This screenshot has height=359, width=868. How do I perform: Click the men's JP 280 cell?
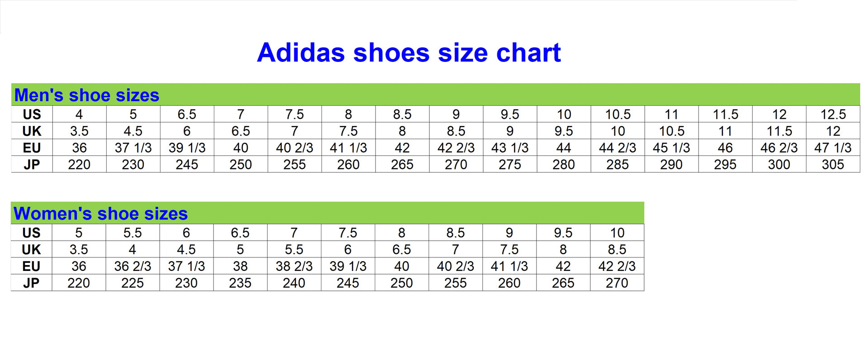(564, 164)
